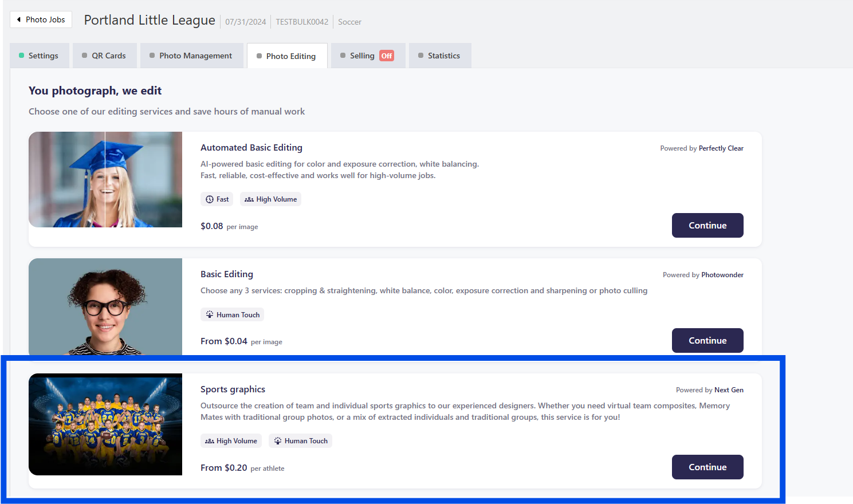Switch to the QR Cards tab
Image resolution: width=853 pixels, height=504 pixels.
pos(105,56)
